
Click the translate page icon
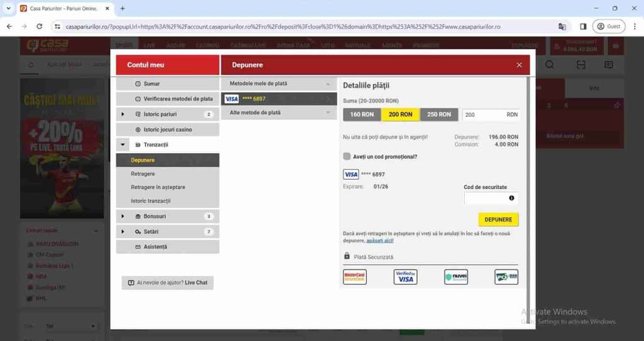pyautogui.click(x=562, y=26)
